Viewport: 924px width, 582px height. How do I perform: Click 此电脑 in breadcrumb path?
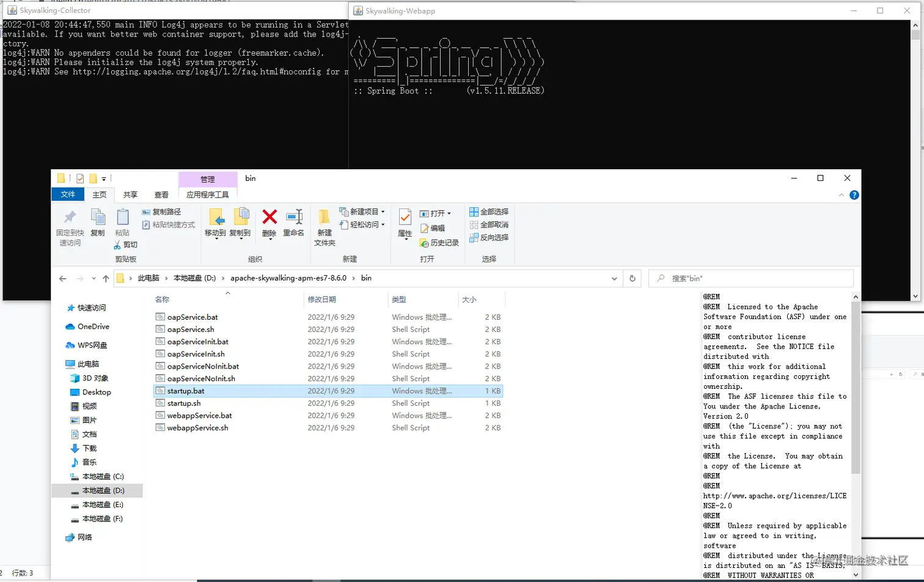[x=148, y=278]
